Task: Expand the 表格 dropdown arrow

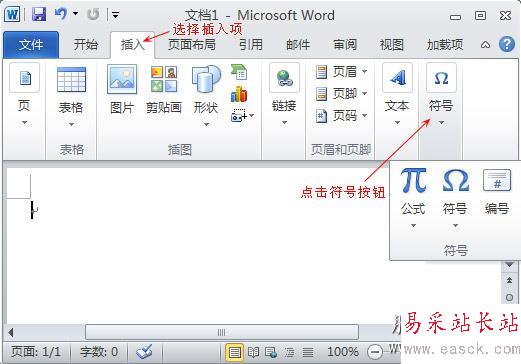Action: (71, 125)
